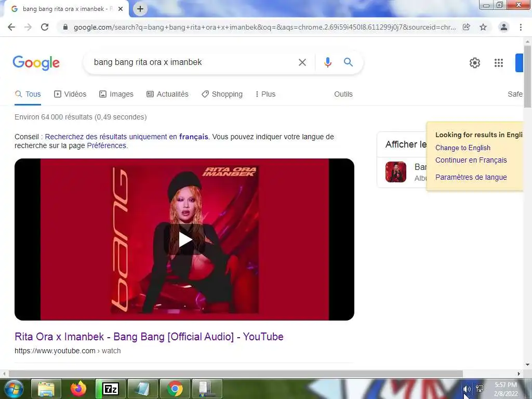Select the Tous results tab
The width and height of the screenshot is (532, 399).
pos(28,95)
